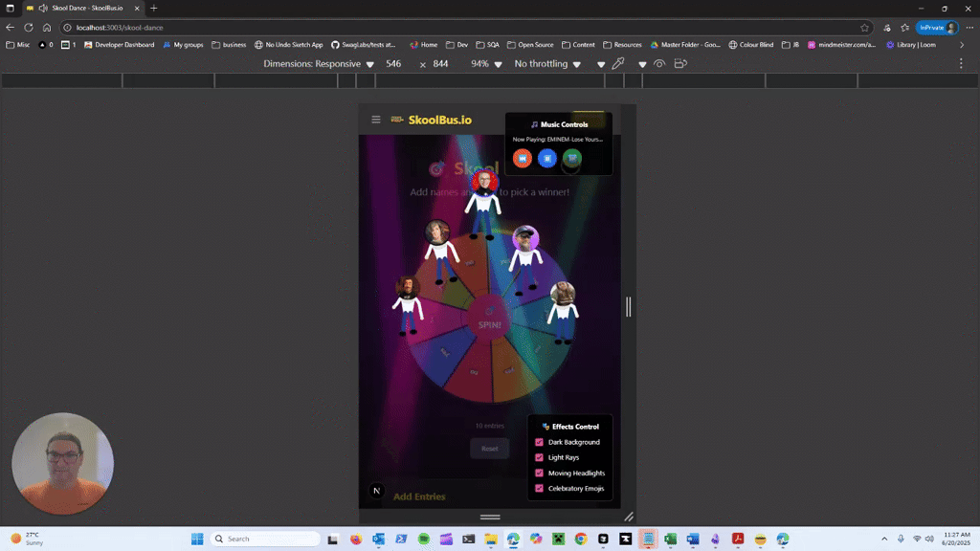Toggle the Celebratory Emojis checkbox
Image resolution: width=980 pixels, height=551 pixels.
[x=540, y=489]
